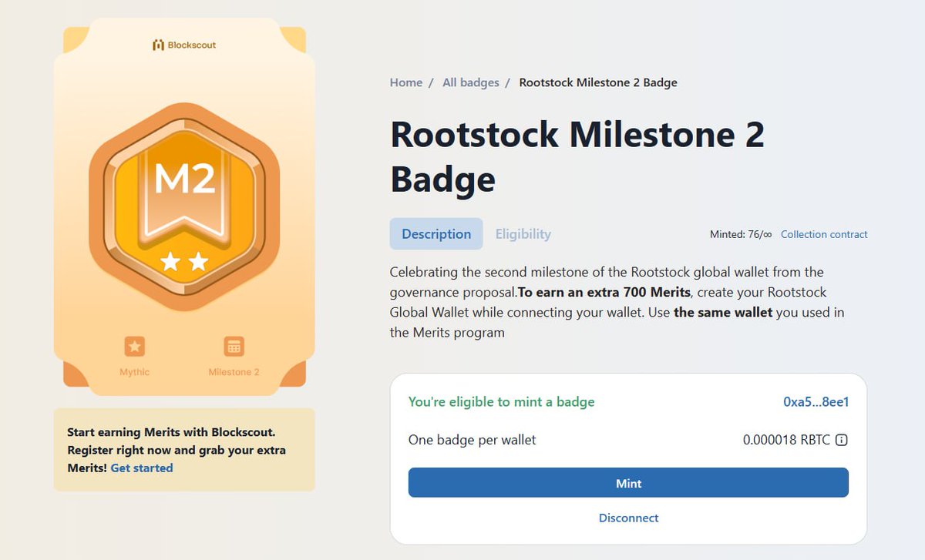Click the info icon next to 0.000018 RBTC
The height and width of the screenshot is (560, 925).
pos(842,441)
